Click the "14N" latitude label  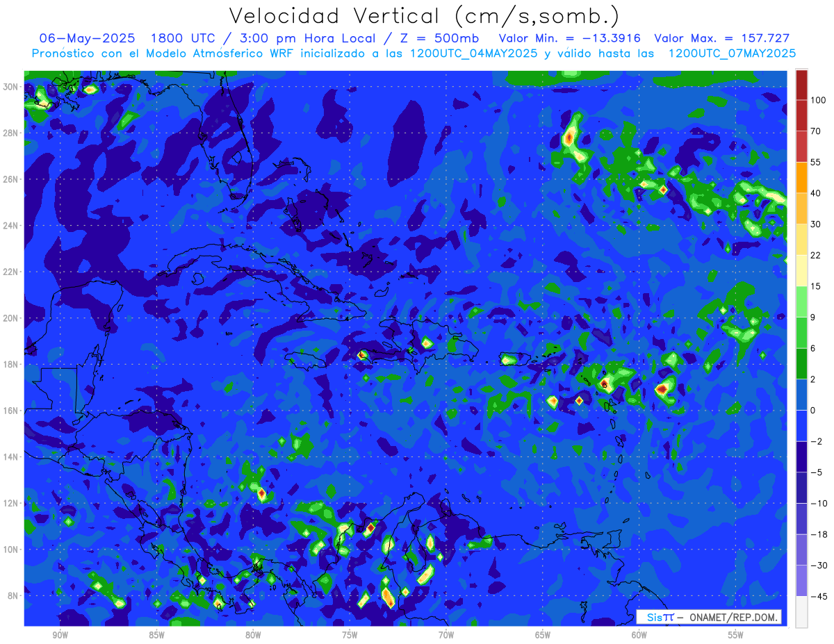click(10, 456)
